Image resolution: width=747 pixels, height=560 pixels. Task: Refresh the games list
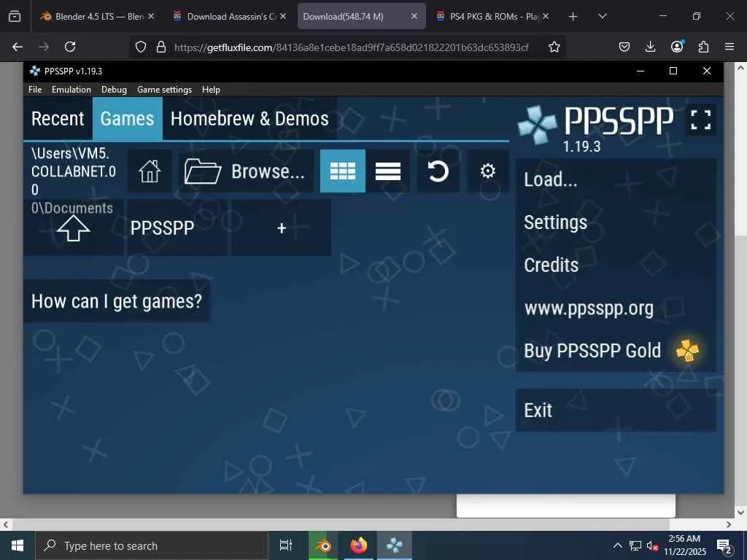pos(438,171)
